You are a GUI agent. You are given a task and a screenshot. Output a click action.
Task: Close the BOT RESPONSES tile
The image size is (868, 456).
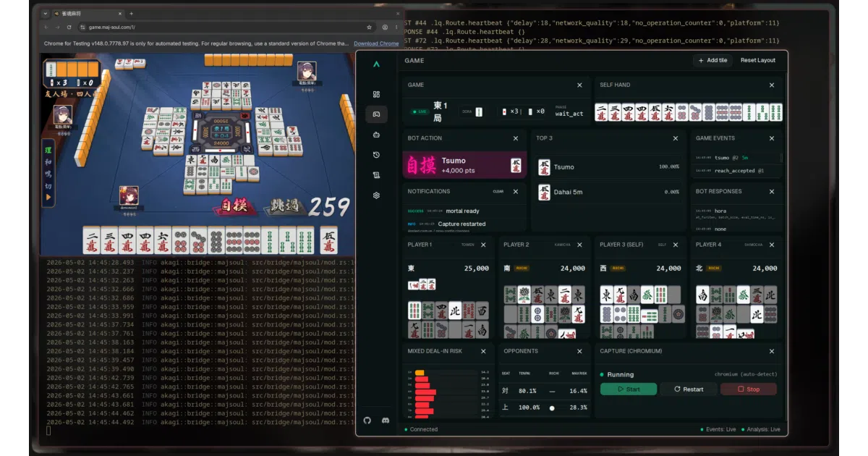click(x=772, y=192)
